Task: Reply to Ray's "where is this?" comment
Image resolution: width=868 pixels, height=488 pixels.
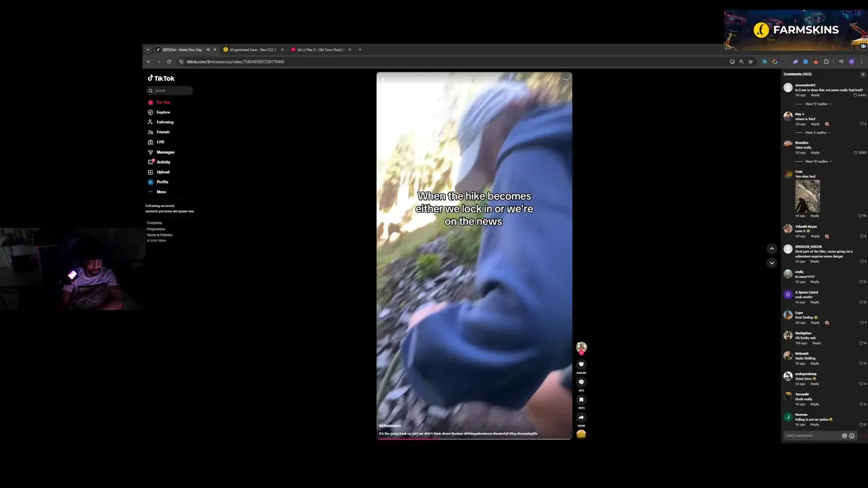Action: 815,124
